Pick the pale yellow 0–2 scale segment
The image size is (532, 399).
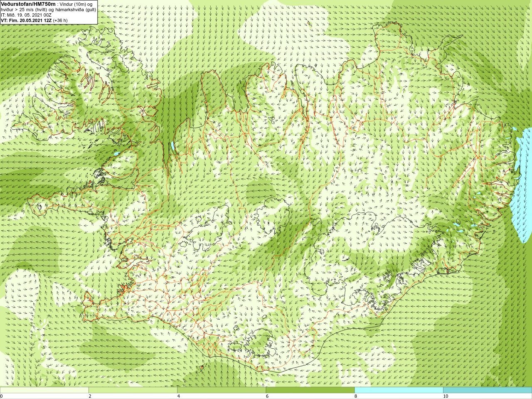[x=44, y=390]
